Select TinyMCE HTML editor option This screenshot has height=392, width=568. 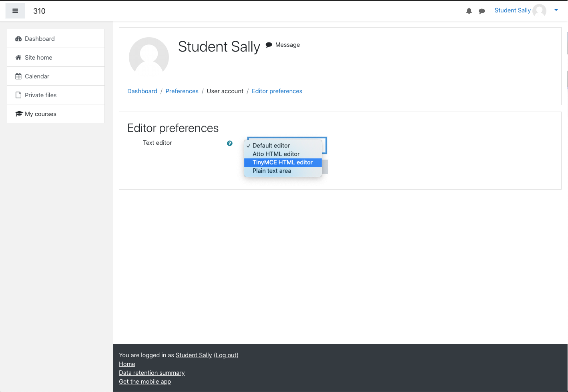pyautogui.click(x=283, y=162)
